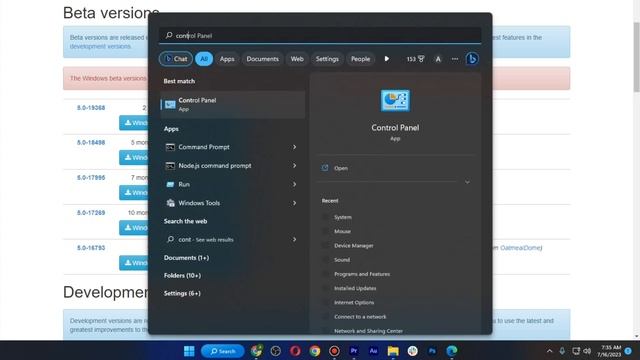Open the three-dot options menu
The height and width of the screenshot is (360, 640).
[455, 59]
